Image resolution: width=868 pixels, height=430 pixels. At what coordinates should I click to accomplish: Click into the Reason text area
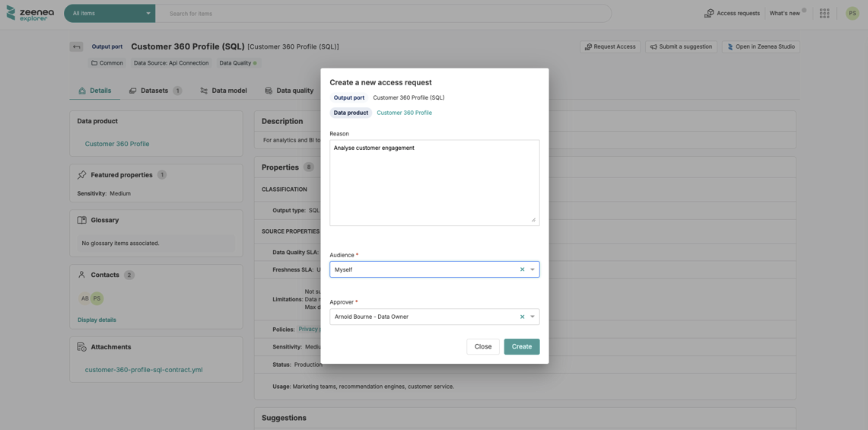[x=434, y=183]
